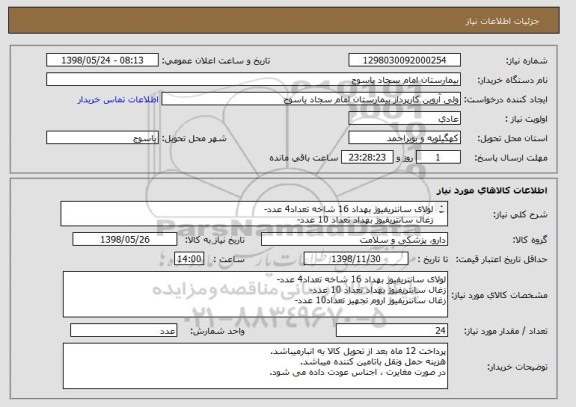Click the text ساعت باقی مانده
576x407 pixels.
tap(304, 158)
